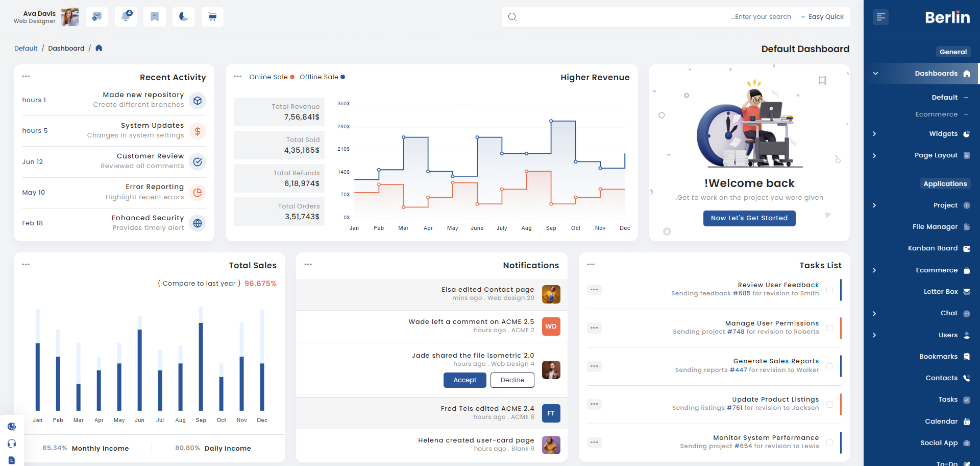Screen dimensions: 980x466
Task: Toggle dark mode moon icon
Action: (183, 17)
